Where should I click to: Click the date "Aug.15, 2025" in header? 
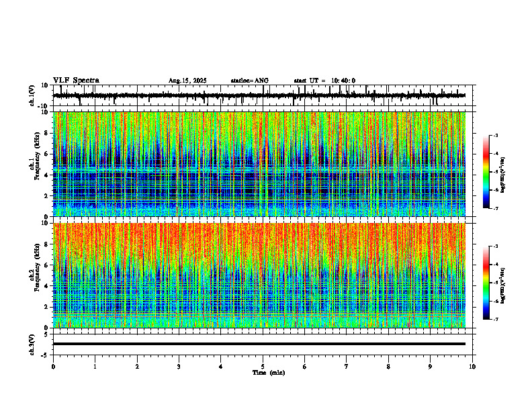pyautogui.click(x=187, y=81)
